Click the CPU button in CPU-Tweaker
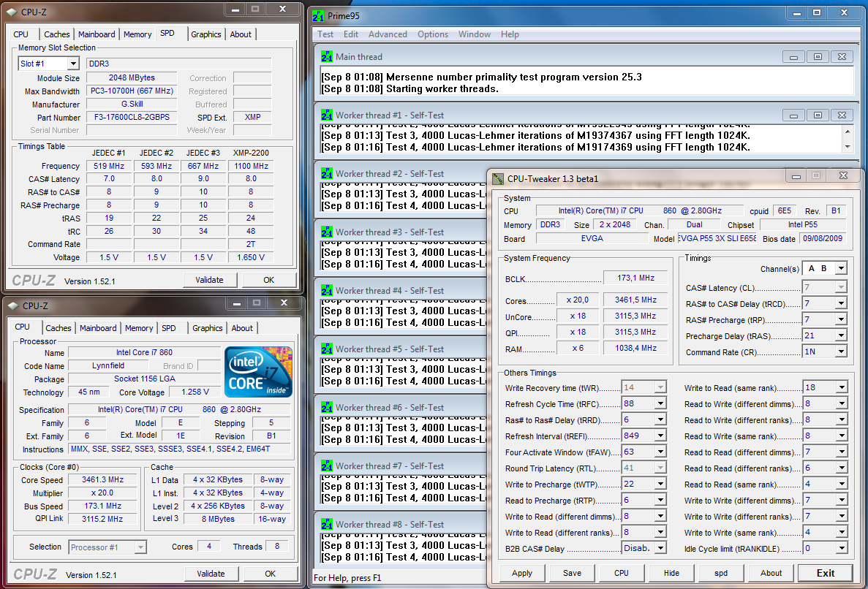868x589 pixels. click(x=621, y=573)
